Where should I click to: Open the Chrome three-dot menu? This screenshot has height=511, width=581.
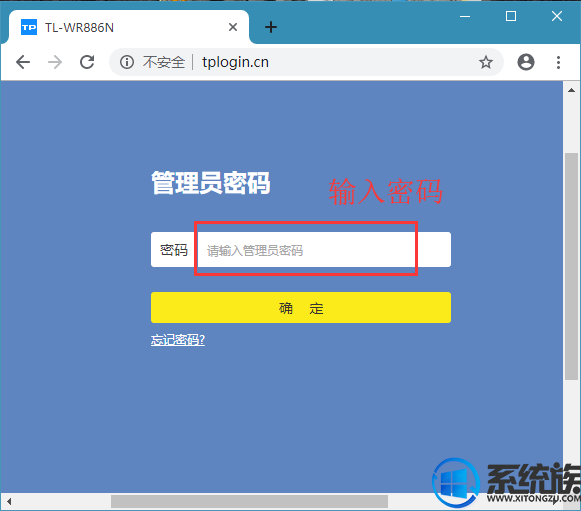[x=558, y=62]
